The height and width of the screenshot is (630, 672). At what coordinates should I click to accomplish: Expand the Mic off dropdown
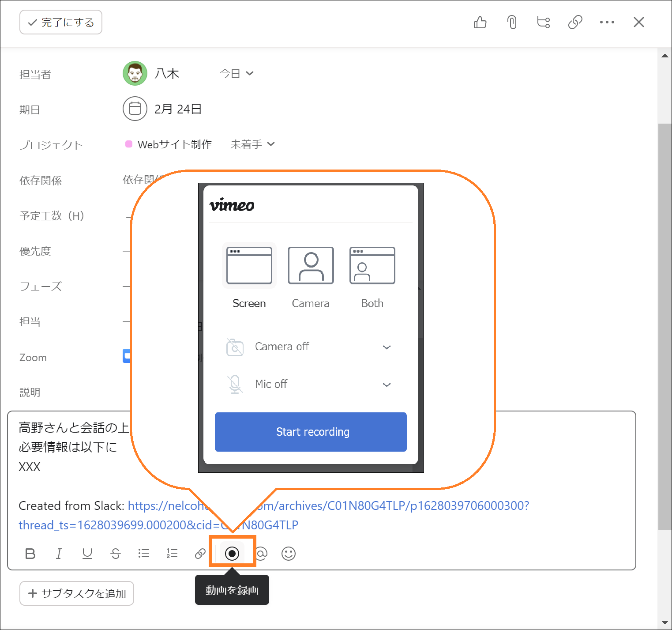[387, 385]
